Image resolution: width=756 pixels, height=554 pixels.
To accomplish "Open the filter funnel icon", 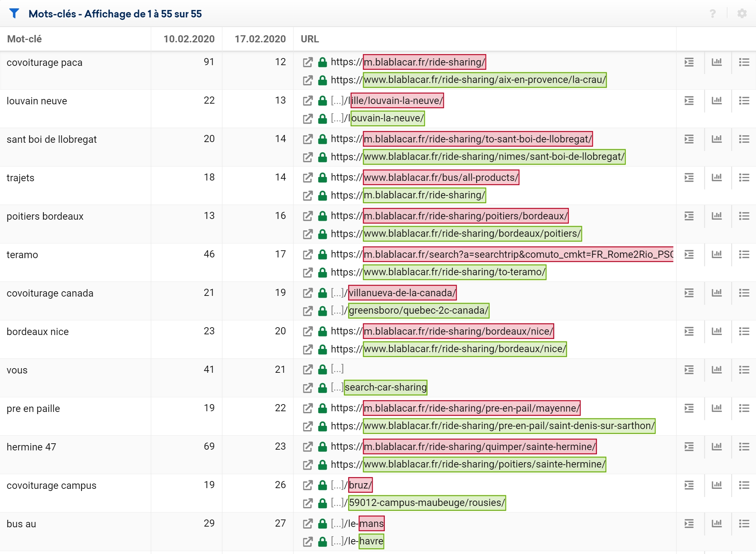I will point(14,14).
